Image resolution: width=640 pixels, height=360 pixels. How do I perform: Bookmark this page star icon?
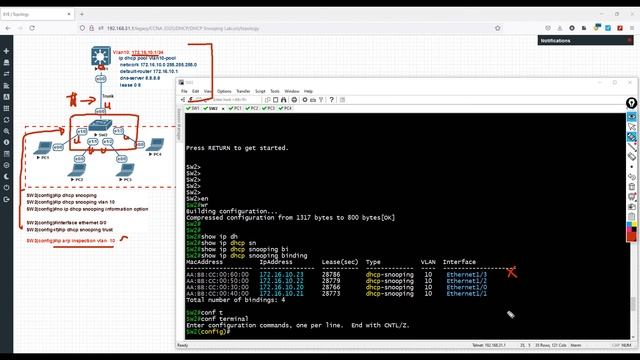click(x=497, y=28)
